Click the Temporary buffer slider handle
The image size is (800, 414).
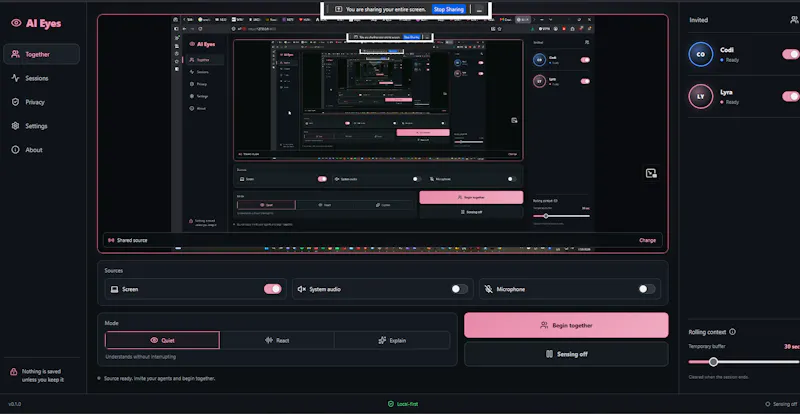(713, 362)
